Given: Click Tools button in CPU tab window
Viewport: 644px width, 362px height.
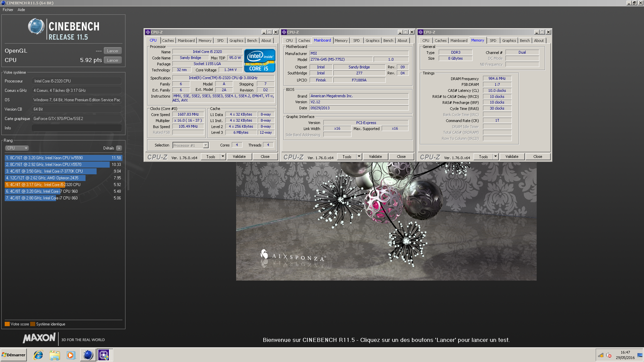Looking at the screenshot, I should click(x=211, y=157).
